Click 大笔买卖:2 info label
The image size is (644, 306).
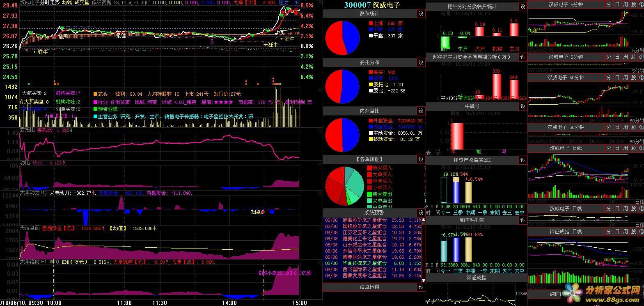click(34, 93)
